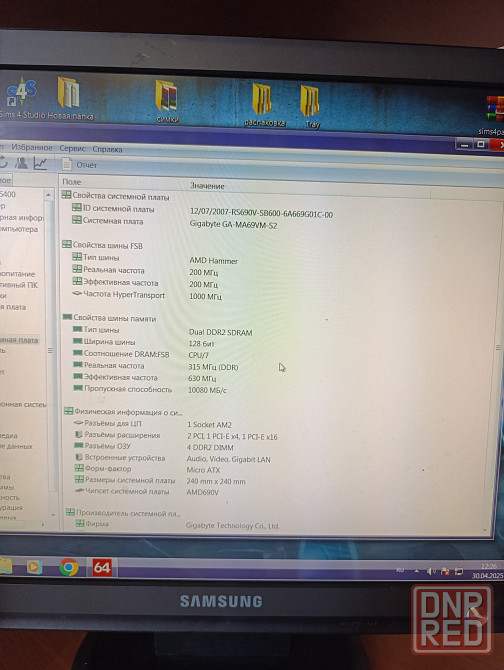Open the media player taskbar icon

(x=34, y=567)
